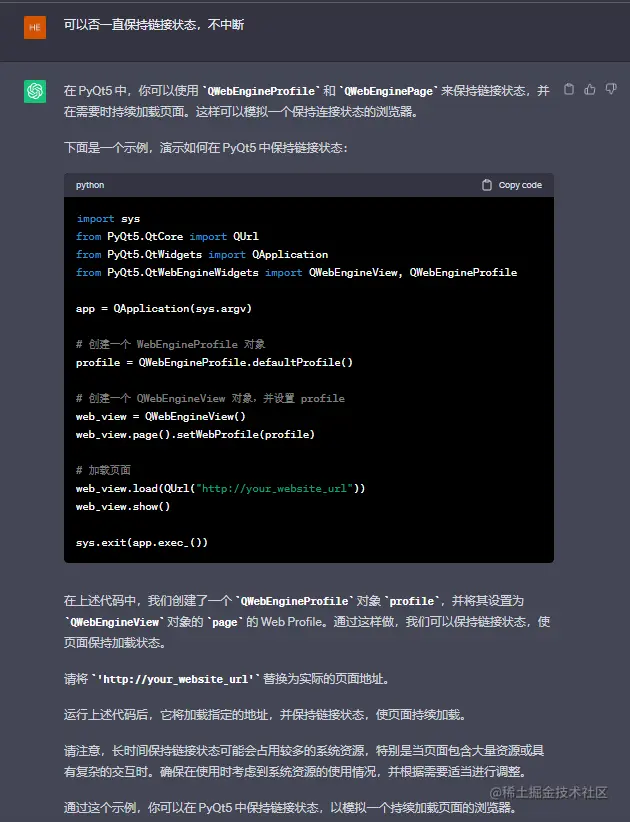The image size is (630, 822).
Task: Click the '请将 http://your_website_url 替换' sentence
Action: (227, 679)
